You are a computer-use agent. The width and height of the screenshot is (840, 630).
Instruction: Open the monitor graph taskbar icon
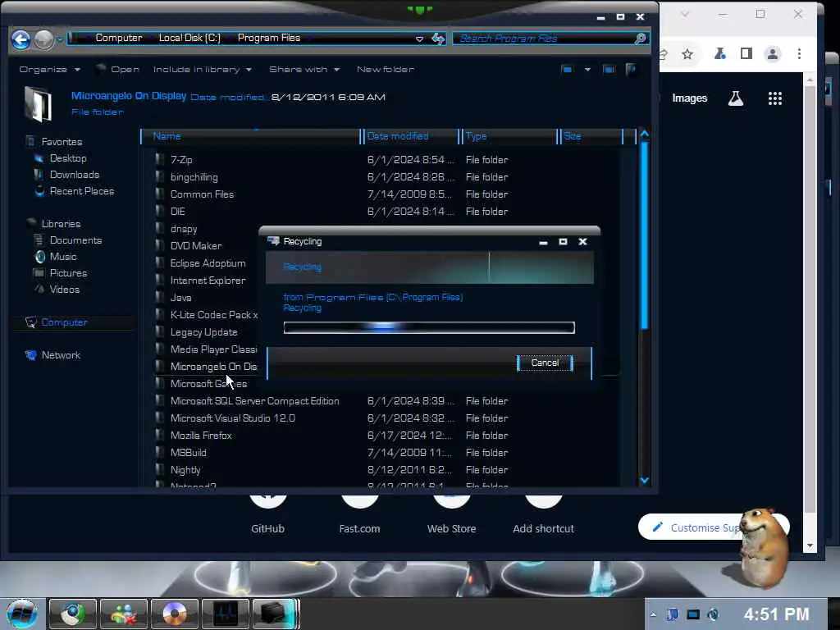pos(225,614)
